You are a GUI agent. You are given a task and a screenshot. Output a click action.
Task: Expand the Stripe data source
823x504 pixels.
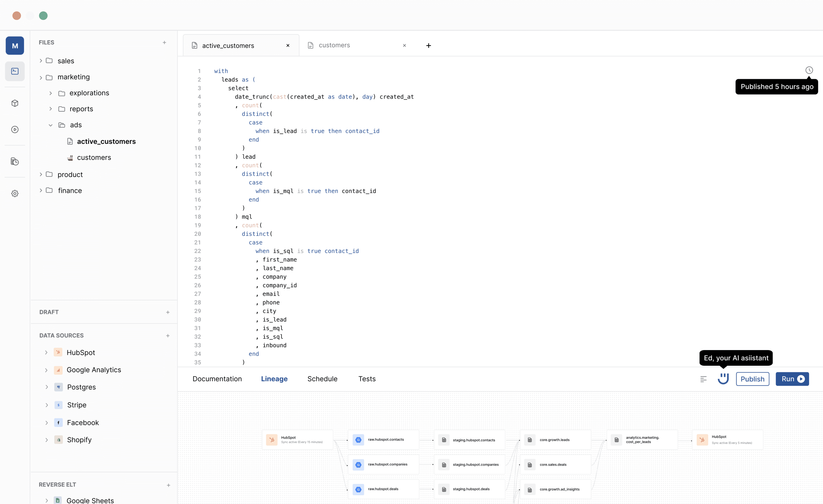click(46, 405)
